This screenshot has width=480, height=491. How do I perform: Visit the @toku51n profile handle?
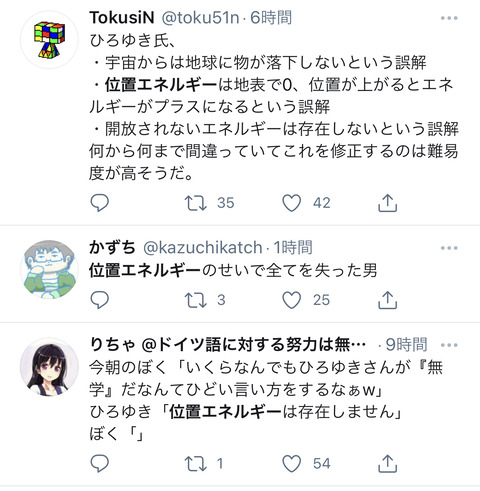point(200,18)
